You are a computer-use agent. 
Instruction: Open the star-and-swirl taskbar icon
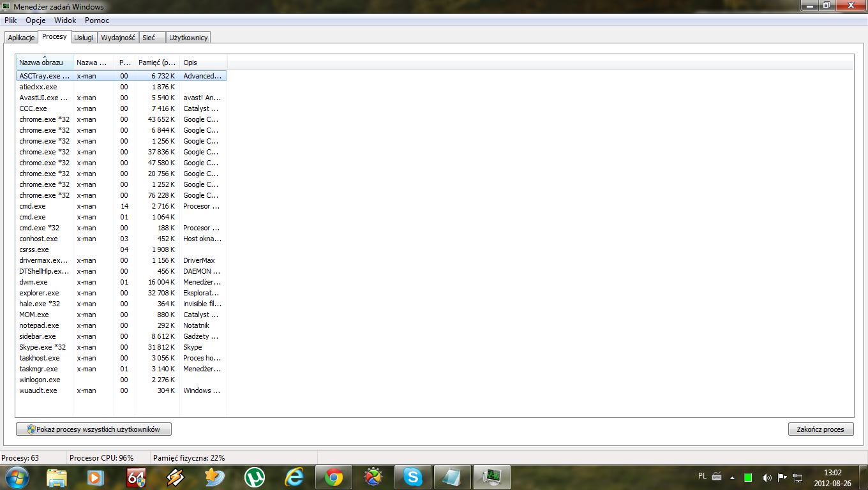215,477
